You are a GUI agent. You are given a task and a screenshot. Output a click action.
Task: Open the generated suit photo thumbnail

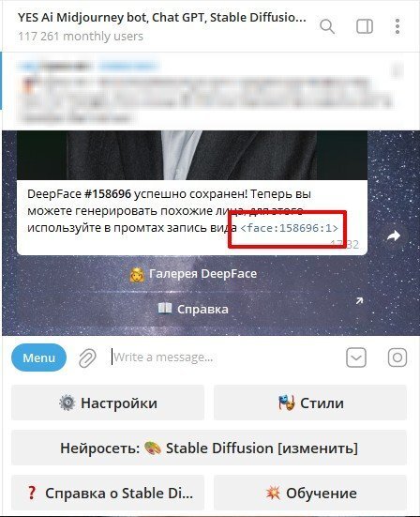point(192,155)
